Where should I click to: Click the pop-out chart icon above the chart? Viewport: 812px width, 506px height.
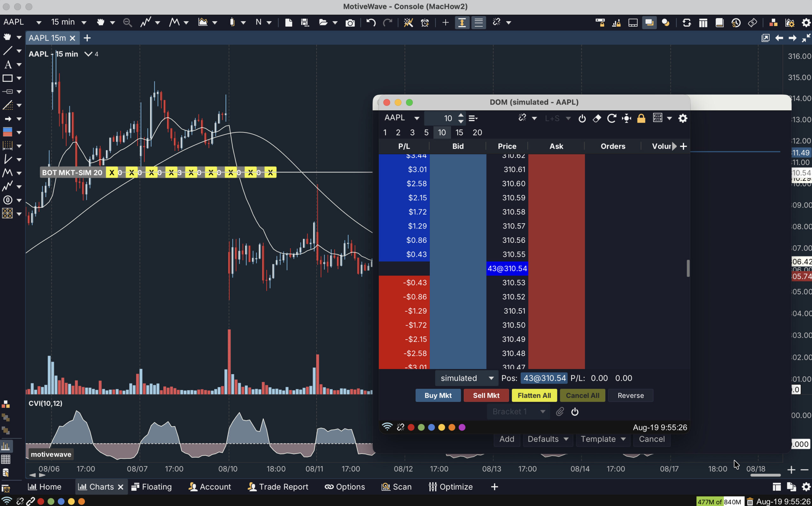[x=765, y=38]
